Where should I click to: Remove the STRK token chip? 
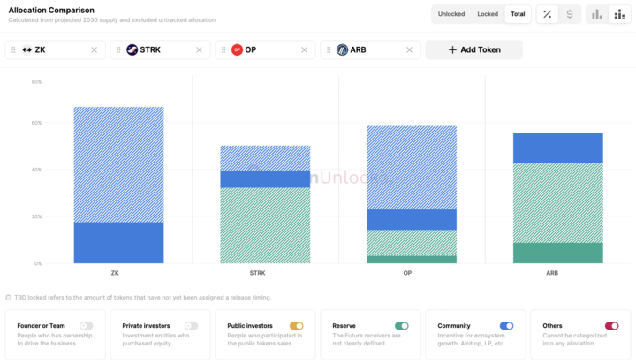point(199,49)
